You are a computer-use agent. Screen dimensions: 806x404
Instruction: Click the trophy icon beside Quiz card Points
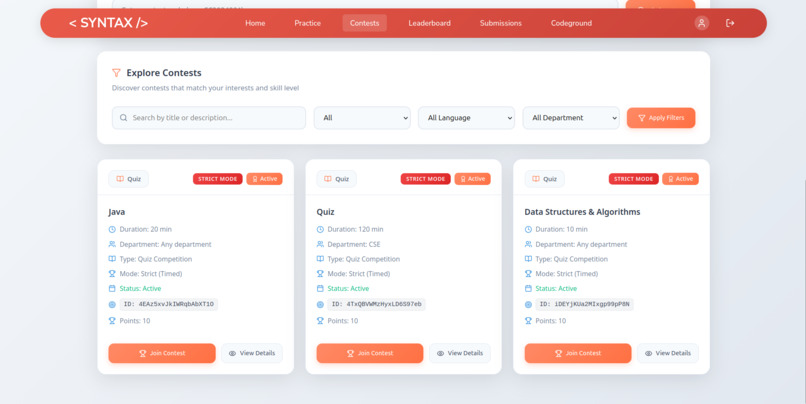(320, 321)
